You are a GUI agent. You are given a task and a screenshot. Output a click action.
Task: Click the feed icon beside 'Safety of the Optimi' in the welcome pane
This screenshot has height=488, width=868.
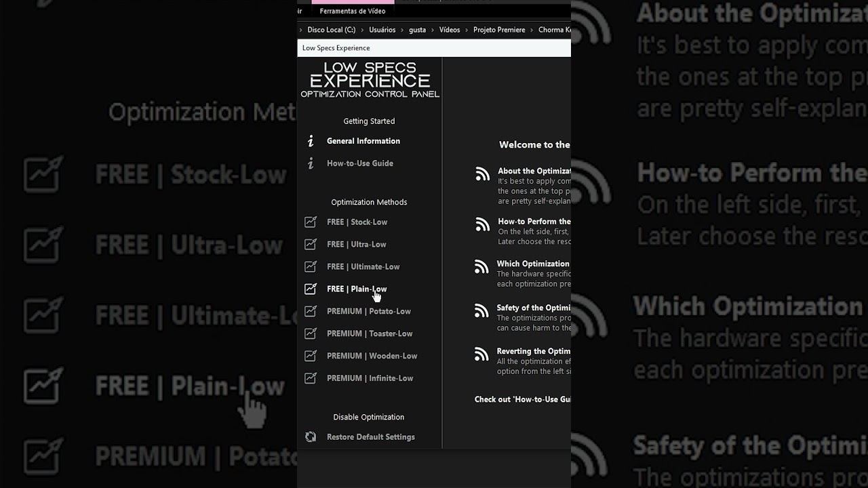point(481,310)
